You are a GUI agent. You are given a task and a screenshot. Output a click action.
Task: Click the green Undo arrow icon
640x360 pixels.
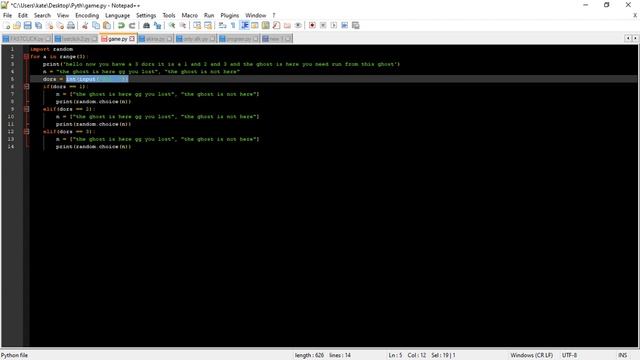121,25
